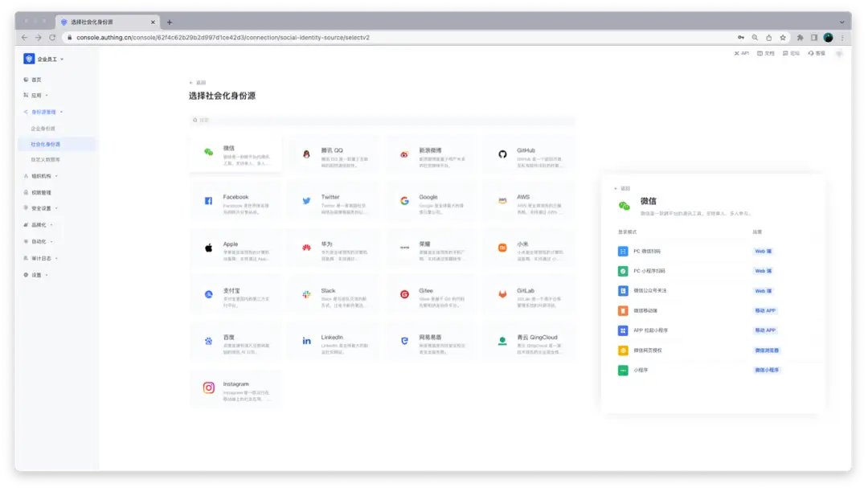Go back with the browser back arrow
Screen dimensions: 868x488
click(x=24, y=38)
